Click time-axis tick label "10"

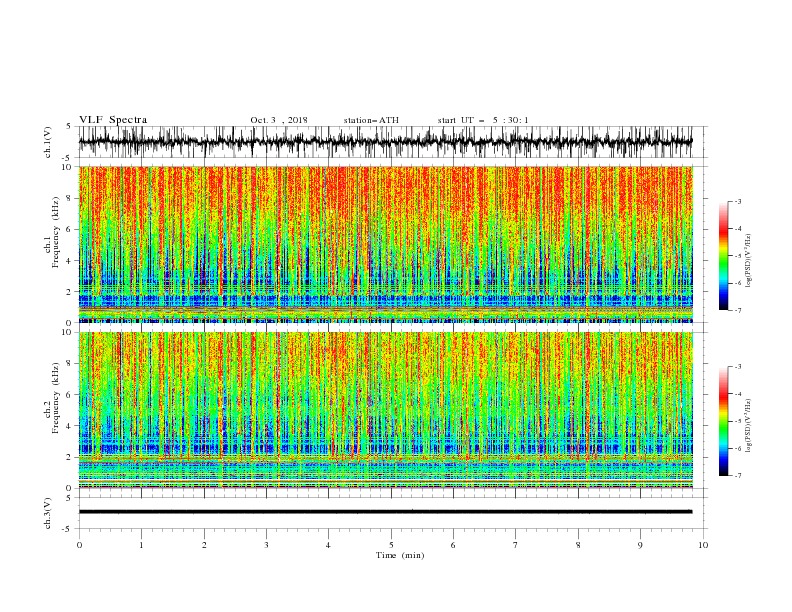click(x=703, y=545)
